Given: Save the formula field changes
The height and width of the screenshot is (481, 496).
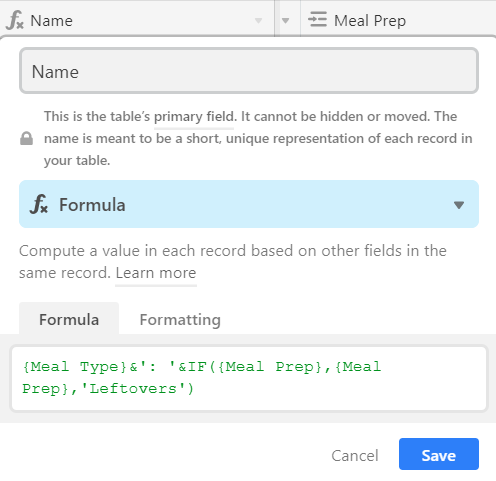Looking at the screenshot, I should coord(439,454).
